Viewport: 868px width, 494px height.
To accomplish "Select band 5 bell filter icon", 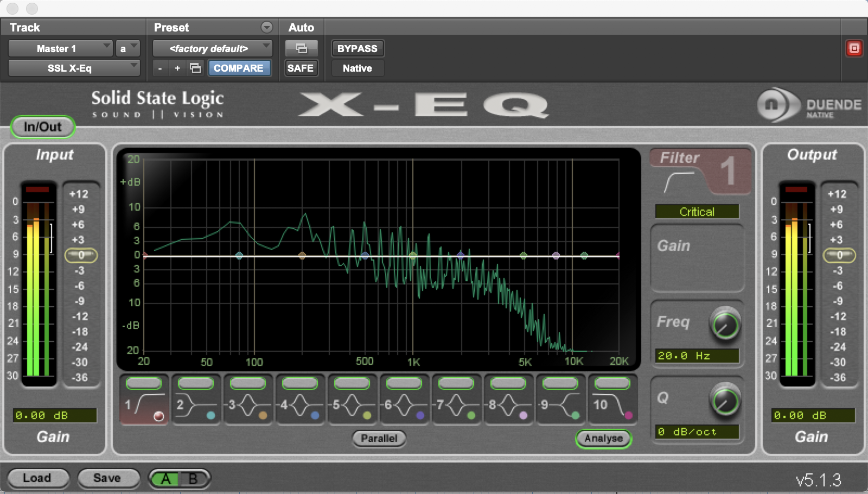I will coord(352,406).
